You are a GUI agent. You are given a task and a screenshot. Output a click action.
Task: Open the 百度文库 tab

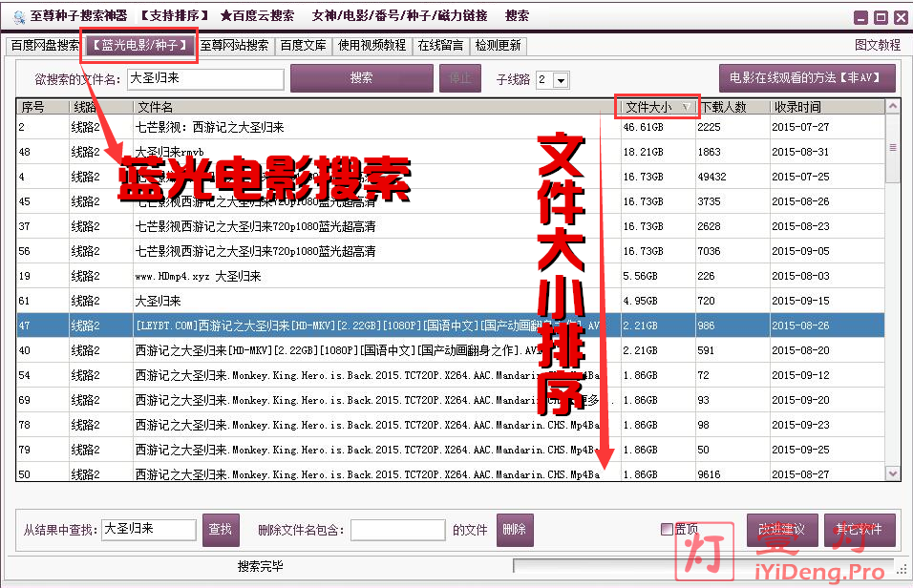pyautogui.click(x=303, y=46)
